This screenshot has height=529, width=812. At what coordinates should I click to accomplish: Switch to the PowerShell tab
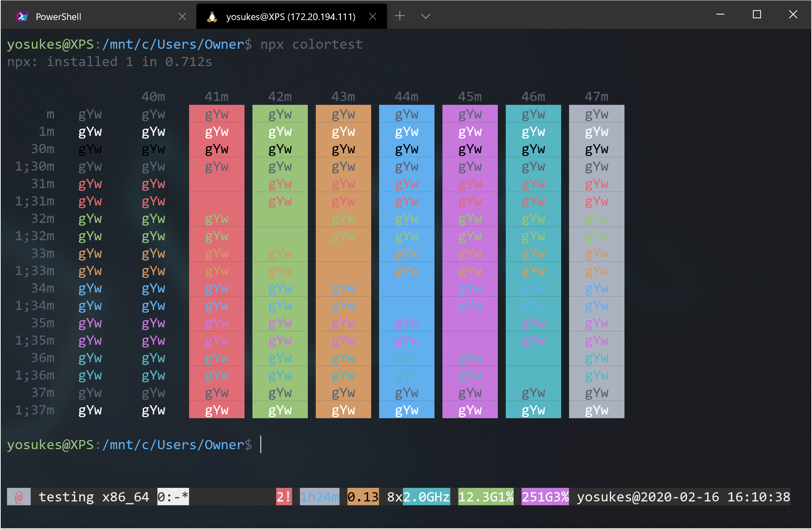click(x=58, y=17)
